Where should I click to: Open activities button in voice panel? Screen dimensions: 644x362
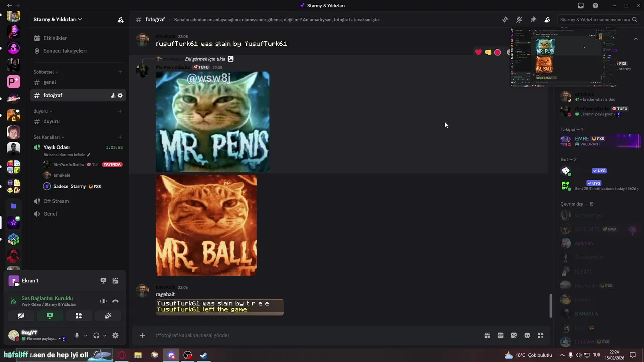coord(79,316)
